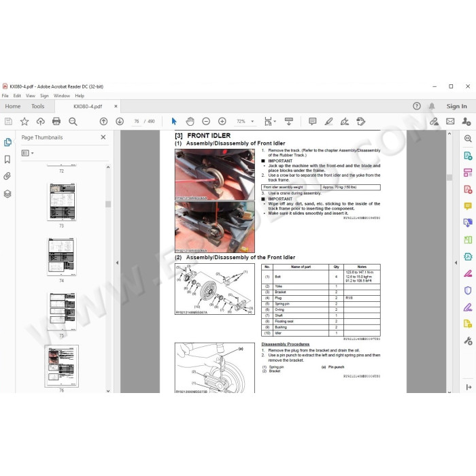Open Fill & Sign in right sidebar
This screenshot has height=476, width=476.
click(x=468, y=307)
